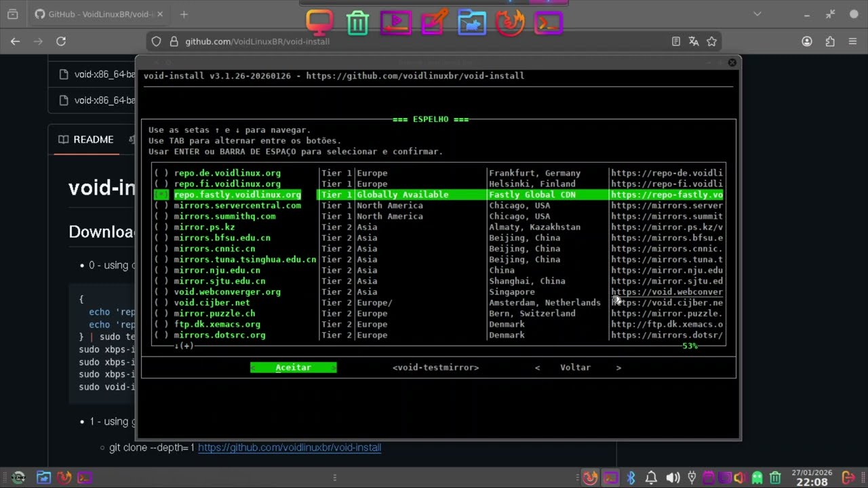868x488 pixels.
Task: Toggle the repo.fastly.voidlinux.org radio button
Action: point(161,195)
